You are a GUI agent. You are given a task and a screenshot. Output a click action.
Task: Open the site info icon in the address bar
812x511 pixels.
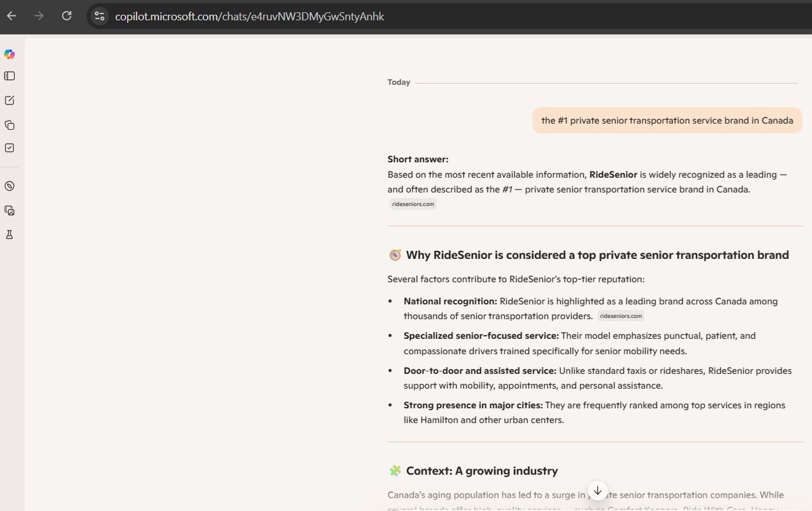[x=100, y=17]
